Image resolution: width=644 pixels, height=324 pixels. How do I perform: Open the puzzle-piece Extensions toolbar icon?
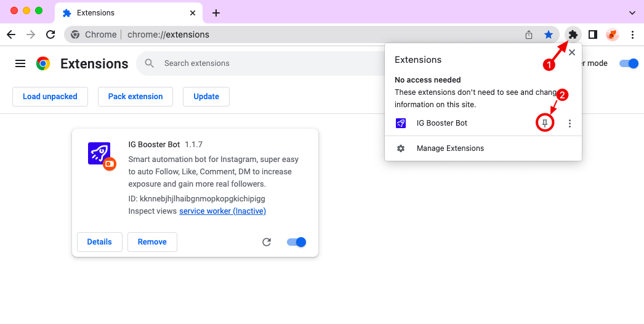pyautogui.click(x=573, y=34)
